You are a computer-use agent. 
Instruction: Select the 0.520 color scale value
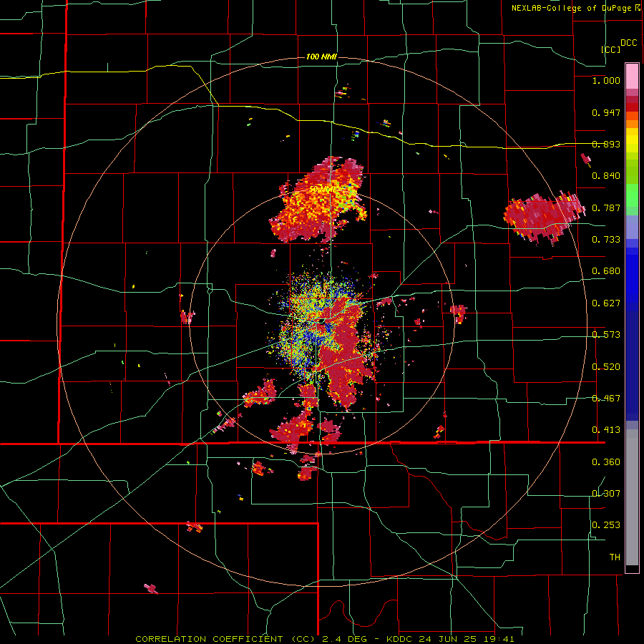pyautogui.click(x=606, y=367)
